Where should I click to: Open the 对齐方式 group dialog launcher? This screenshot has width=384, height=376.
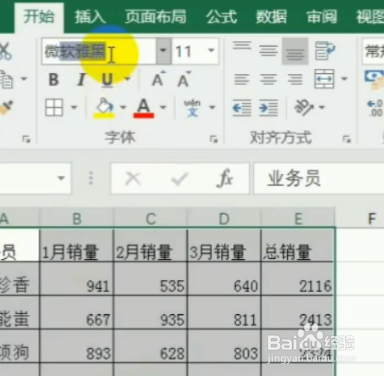pyautogui.click(x=347, y=139)
